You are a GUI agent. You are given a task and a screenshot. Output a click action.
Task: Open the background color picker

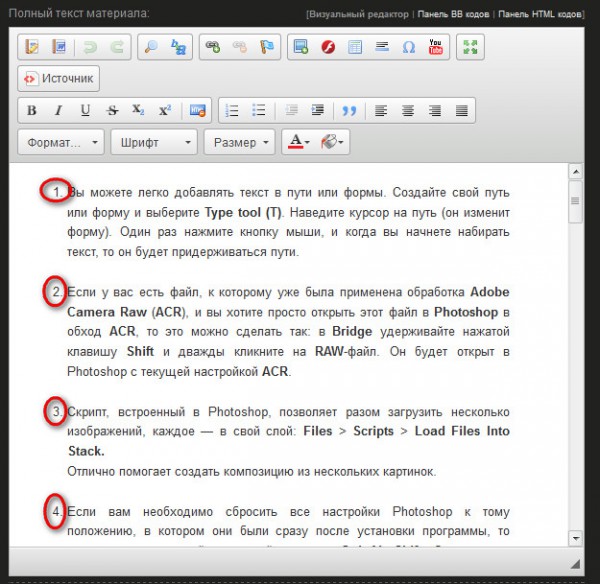(x=332, y=142)
